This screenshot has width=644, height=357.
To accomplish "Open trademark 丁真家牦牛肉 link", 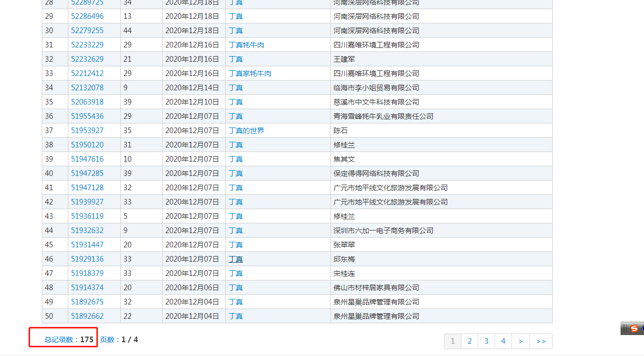I will tap(250, 73).
